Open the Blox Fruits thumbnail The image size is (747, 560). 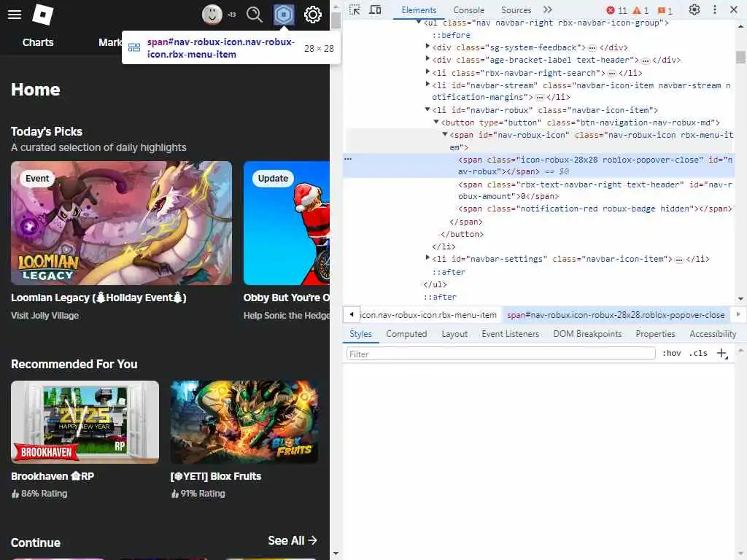pyautogui.click(x=244, y=422)
